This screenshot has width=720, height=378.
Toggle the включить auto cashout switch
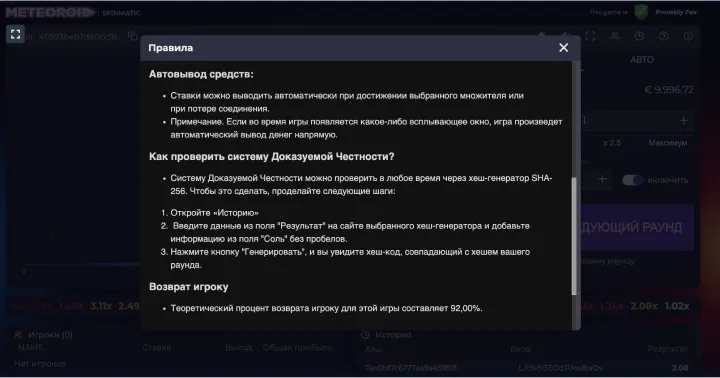tap(632, 180)
